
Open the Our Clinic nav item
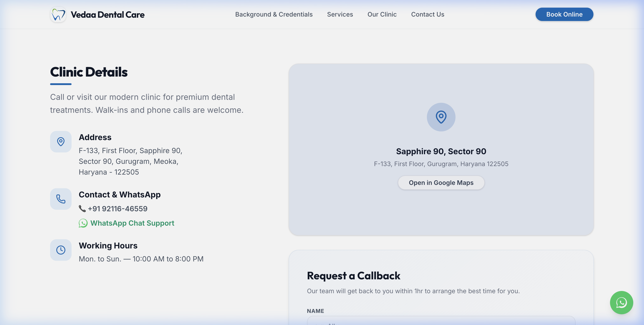click(x=382, y=15)
